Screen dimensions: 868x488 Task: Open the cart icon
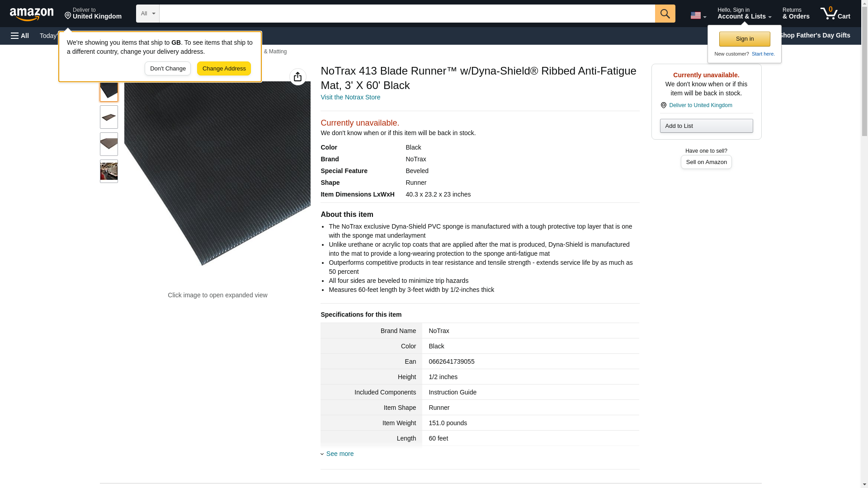point(835,14)
